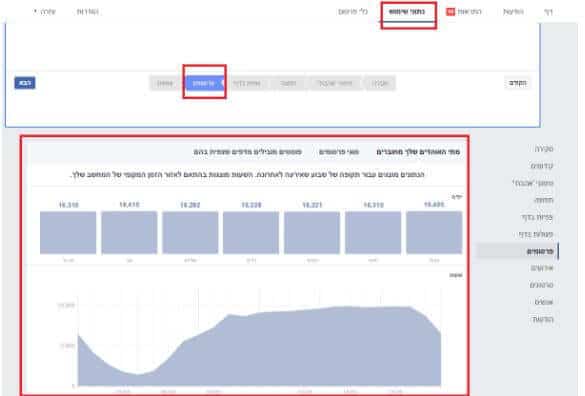Click the day bar showing 16,415

coord(129,233)
